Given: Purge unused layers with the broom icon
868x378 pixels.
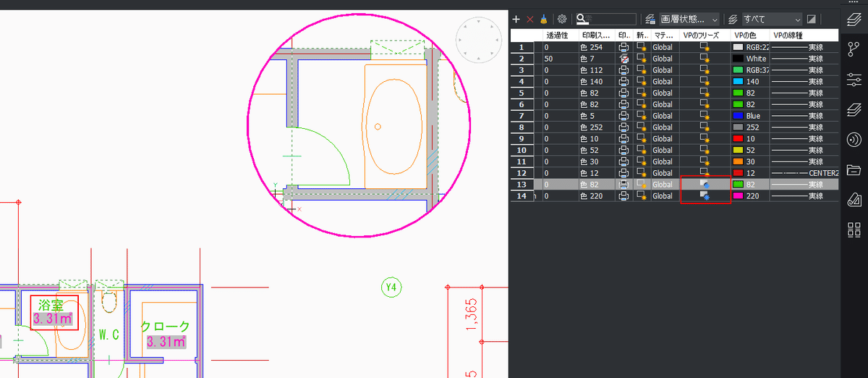Looking at the screenshot, I should pyautogui.click(x=543, y=20).
